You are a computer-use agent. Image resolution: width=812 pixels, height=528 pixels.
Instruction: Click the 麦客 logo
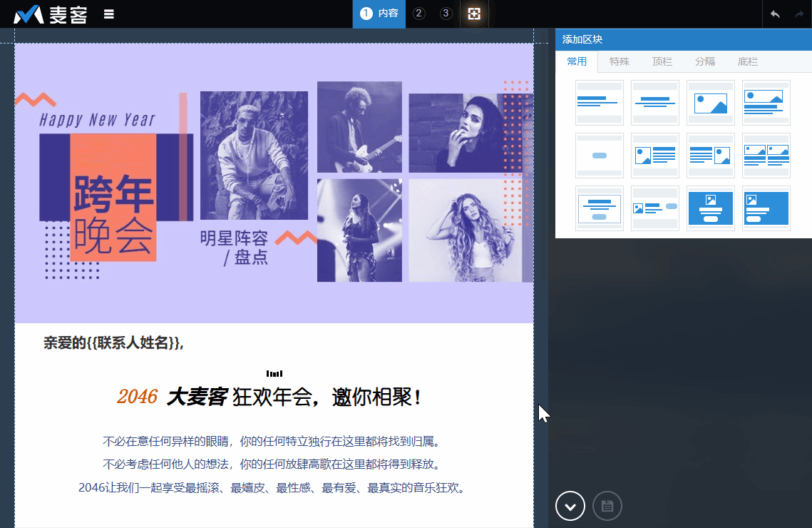tap(51, 14)
